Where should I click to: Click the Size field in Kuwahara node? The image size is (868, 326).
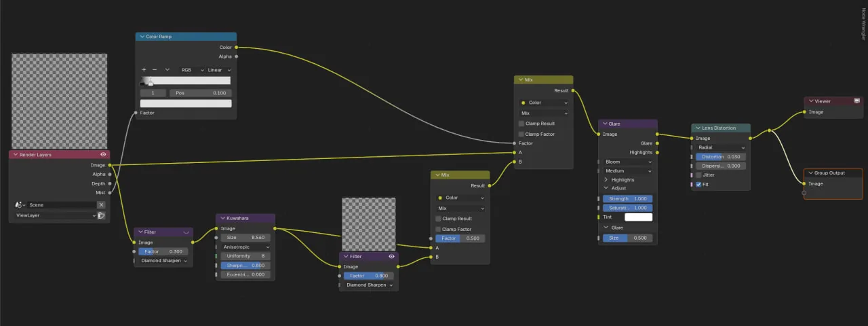point(245,238)
